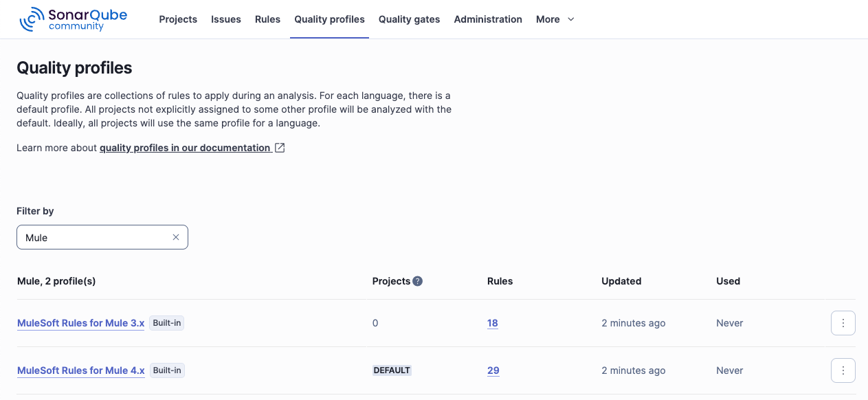Open MuleSoft Rules for Mule 4.x profile
The width and height of the screenshot is (868, 400).
(80, 370)
